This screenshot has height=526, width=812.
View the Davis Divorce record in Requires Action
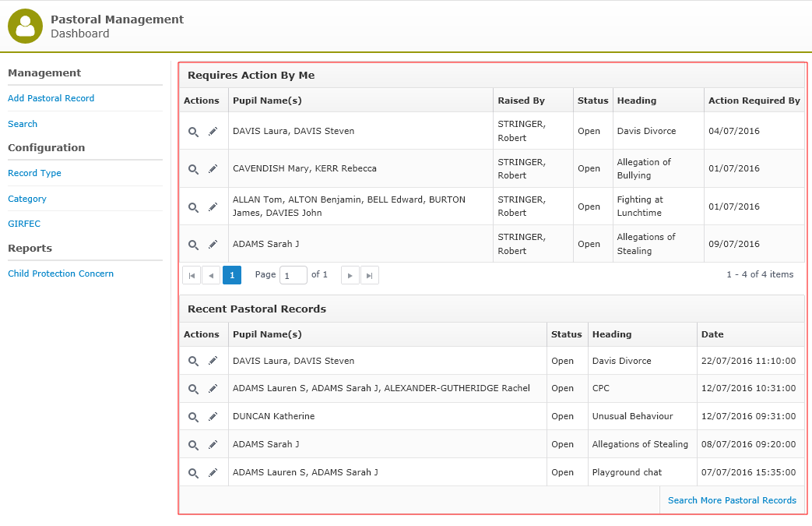coord(193,132)
